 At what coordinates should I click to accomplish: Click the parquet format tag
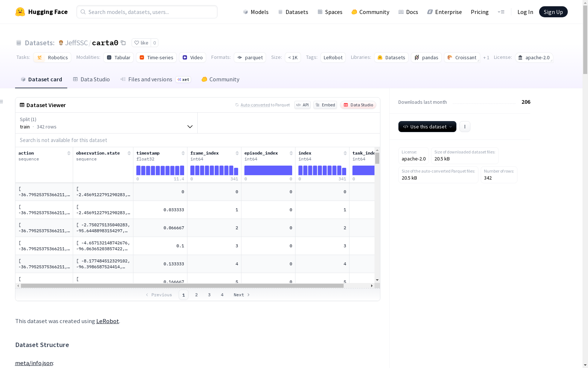click(x=250, y=57)
